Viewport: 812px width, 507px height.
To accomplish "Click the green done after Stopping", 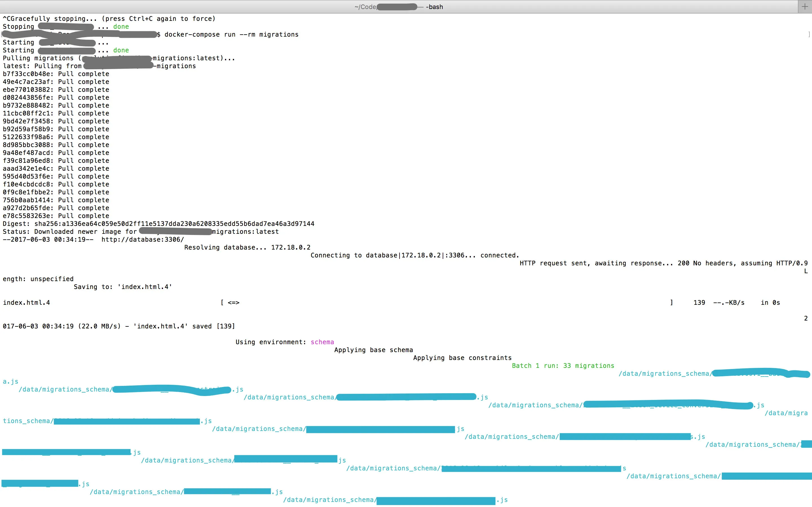I will tap(121, 26).
